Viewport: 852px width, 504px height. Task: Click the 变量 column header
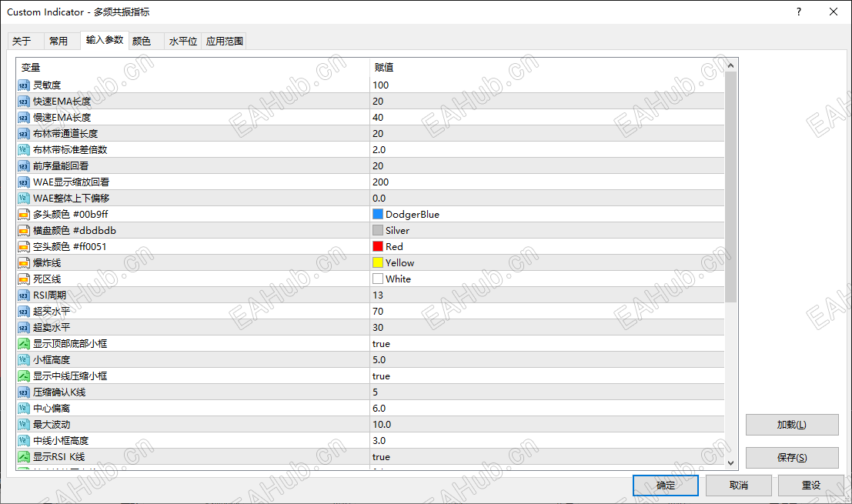[31, 68]
